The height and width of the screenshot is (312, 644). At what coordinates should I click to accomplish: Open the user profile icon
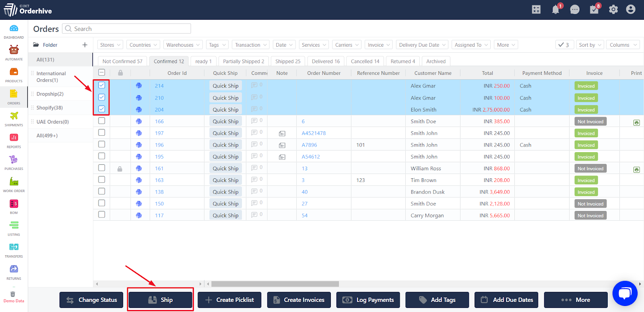(x=631, y=9)
